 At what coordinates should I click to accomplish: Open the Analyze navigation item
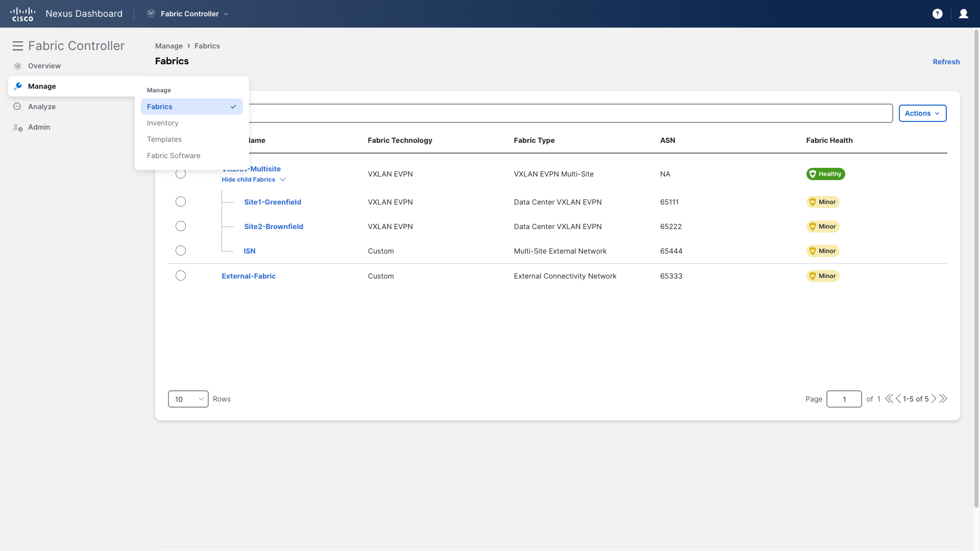42,107
